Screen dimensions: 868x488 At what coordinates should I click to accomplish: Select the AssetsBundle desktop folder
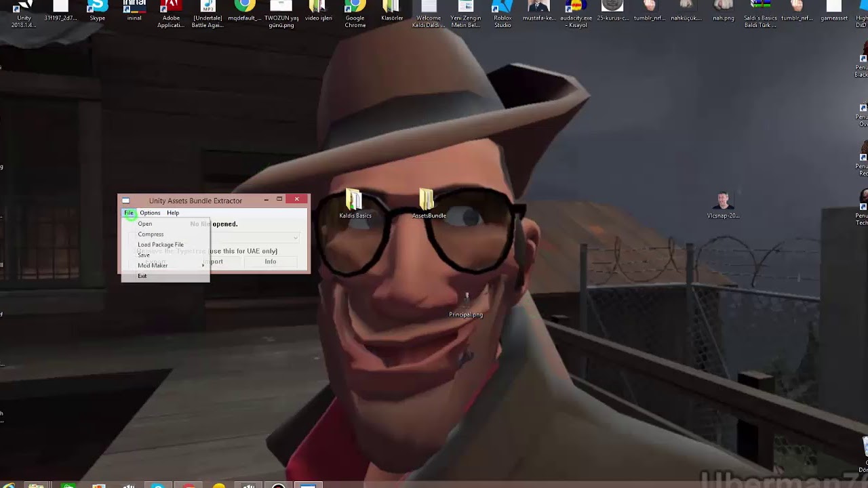coord(429,204)
